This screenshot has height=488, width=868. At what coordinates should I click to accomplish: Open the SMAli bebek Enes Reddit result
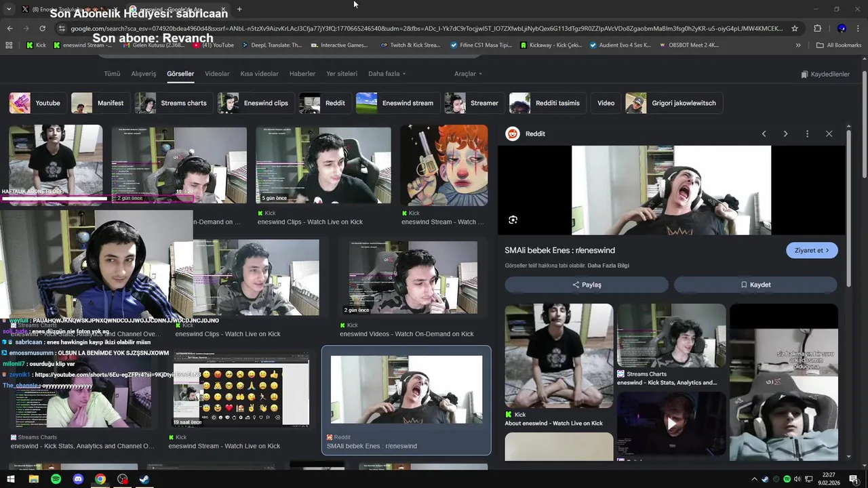tap(406, 400)
